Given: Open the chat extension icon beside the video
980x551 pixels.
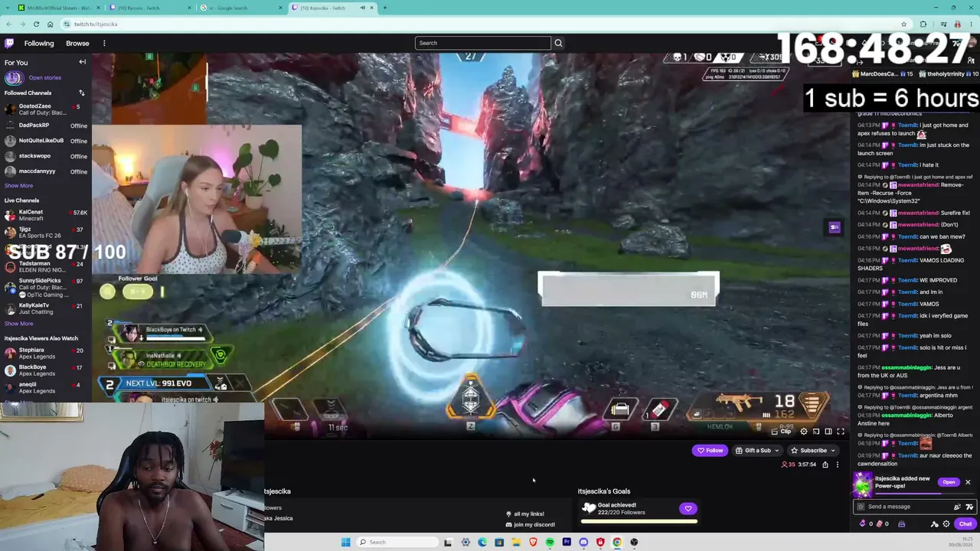Looking at the screenshot, I should pyautogui.click(x=835, y=227).
